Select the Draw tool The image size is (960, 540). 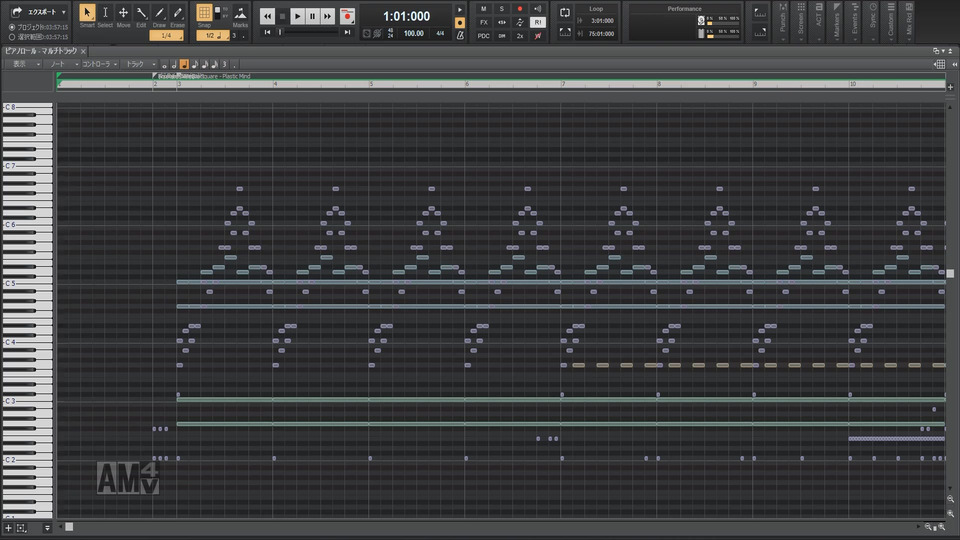click(x=159, y=13)
